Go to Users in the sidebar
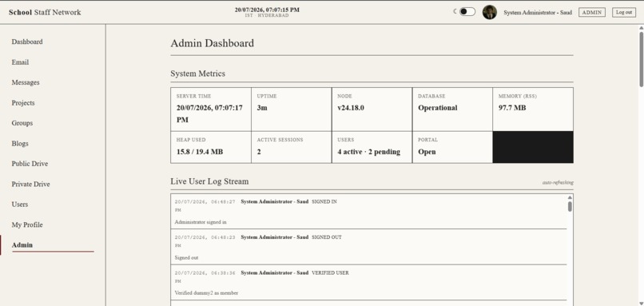 coord(20,205)
